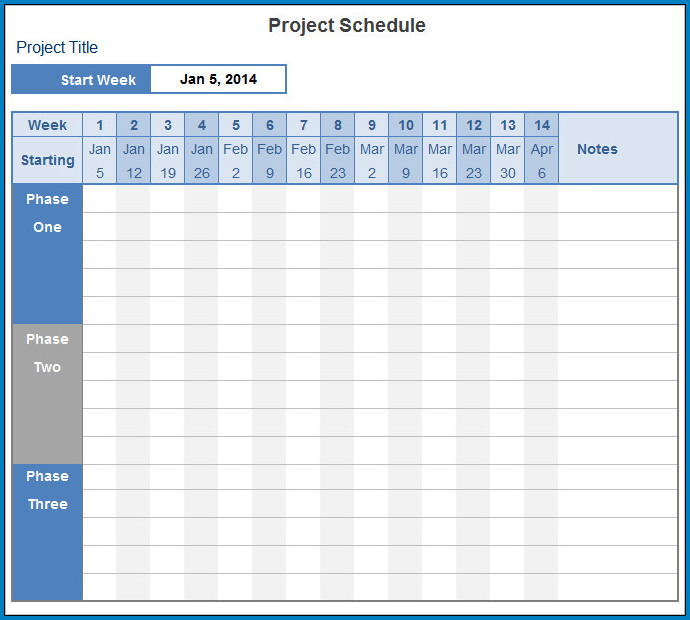This screenshot has height=620, width=690.
Task: Click the Apr 6 starting date cell
Action: click(542, 160)
